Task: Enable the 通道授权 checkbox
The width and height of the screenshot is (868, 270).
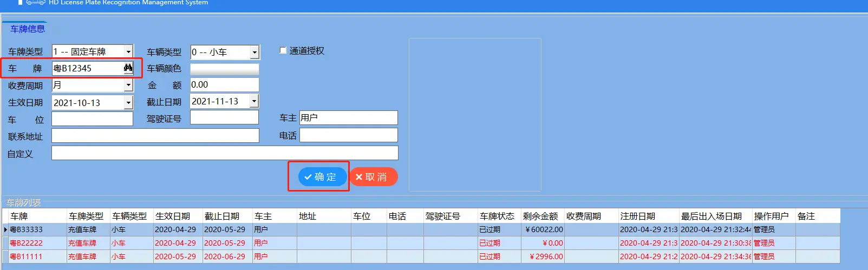Action: (283, 50)
